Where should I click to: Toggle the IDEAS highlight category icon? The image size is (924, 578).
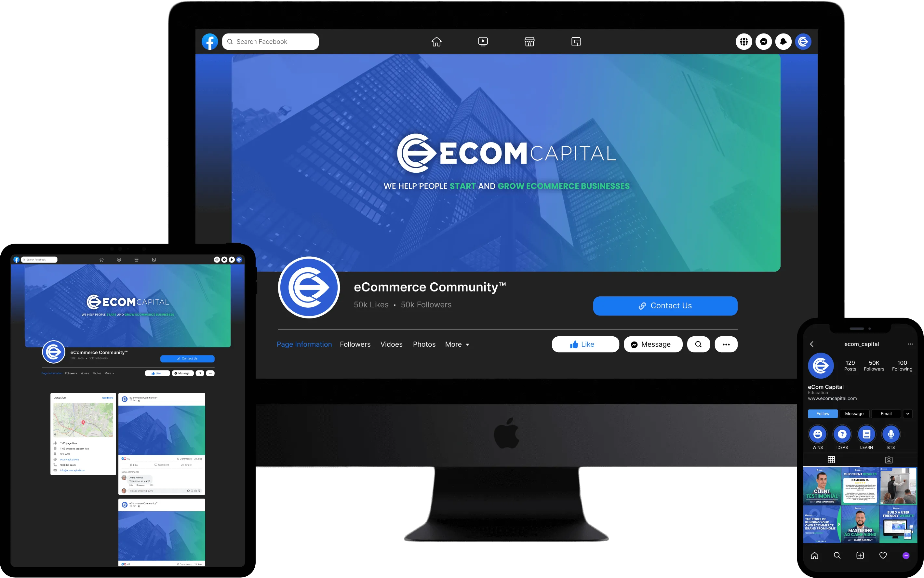tap(841, 434)
